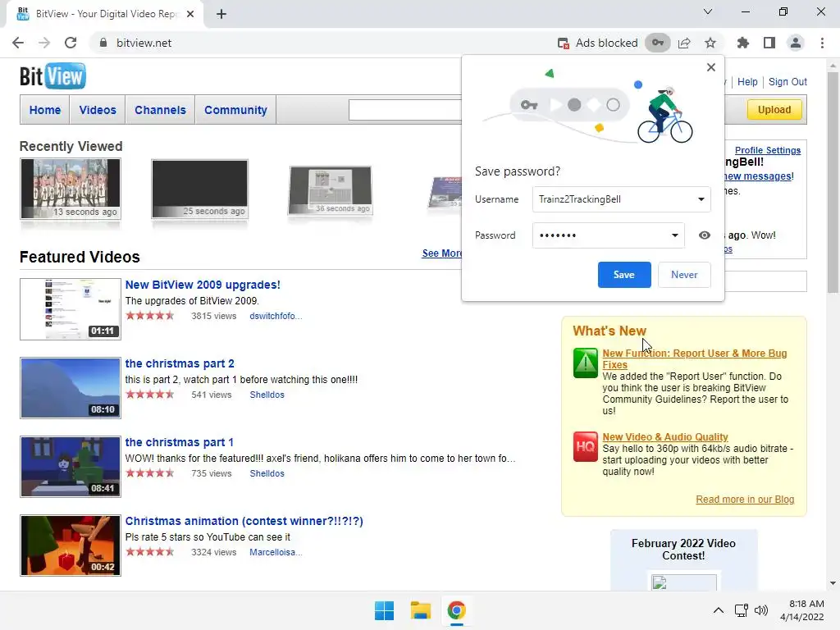Click the site search input field
840x630 pixels.
coord(405,110)
